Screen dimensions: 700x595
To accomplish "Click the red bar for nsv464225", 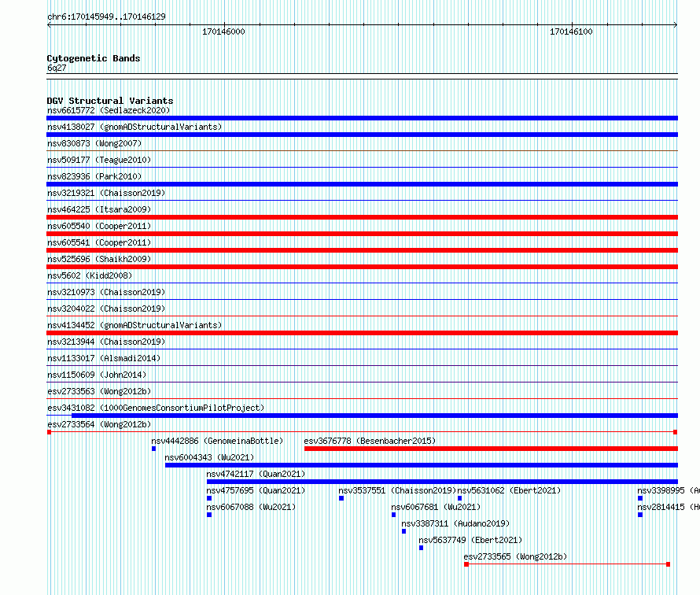I will (362, 217).
